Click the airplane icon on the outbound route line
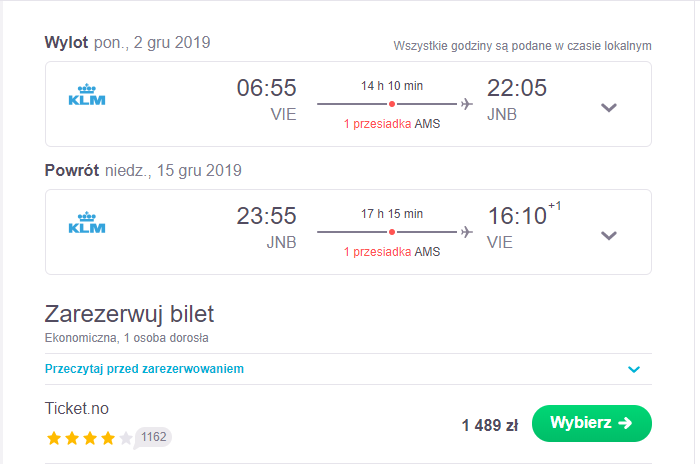Screen dimensions: 700x464 pos(467,104)
